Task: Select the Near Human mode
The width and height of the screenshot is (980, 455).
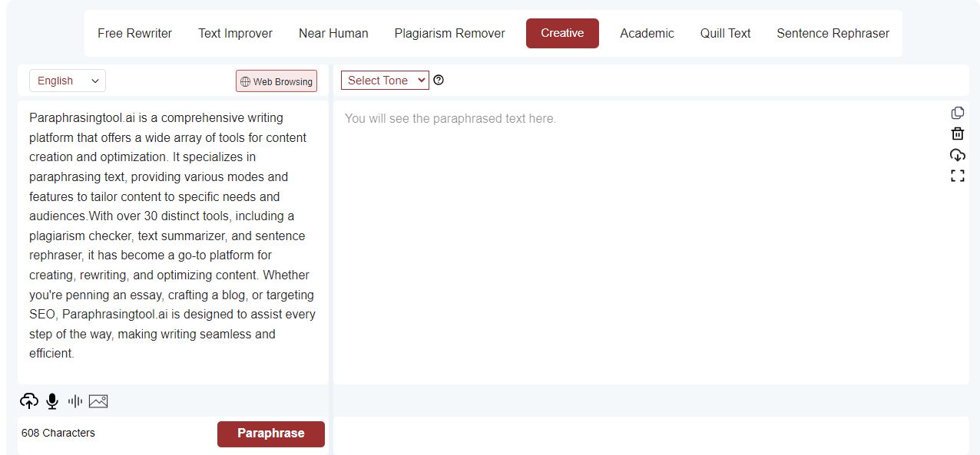Action: click(x=333, y=33)
